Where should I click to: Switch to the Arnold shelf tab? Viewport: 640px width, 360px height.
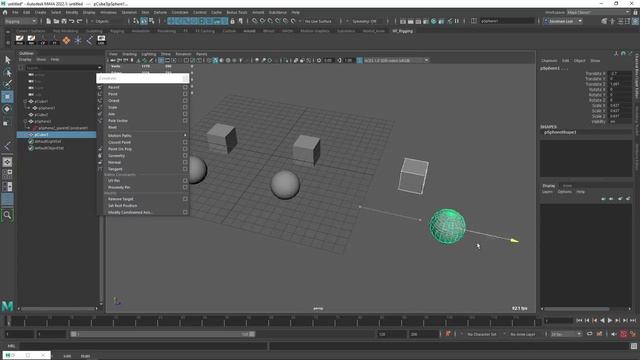pyautogui.click(x=249, y=31)
